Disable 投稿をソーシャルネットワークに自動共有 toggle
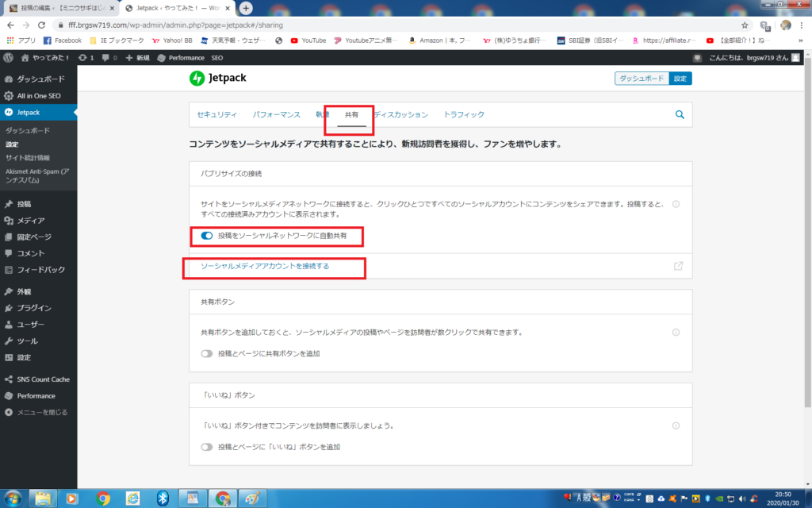The height and width of the screenshot is (508, 812). click(x=207, y=236)
